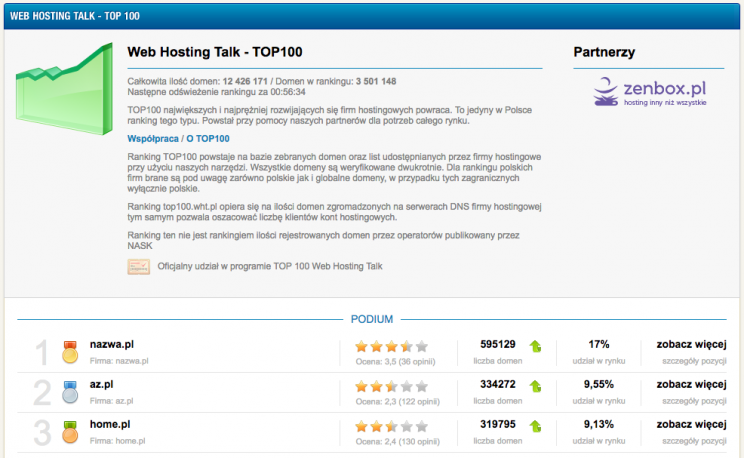This screenshot has height=458, width=744.
Task: Click the green up arrow next to 334272
Action: pos(536,386)
